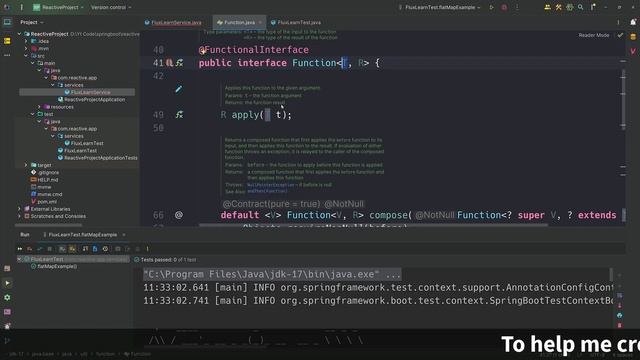Open Database tool window icon
Screen dimensions: 640x360
(633, 37)
